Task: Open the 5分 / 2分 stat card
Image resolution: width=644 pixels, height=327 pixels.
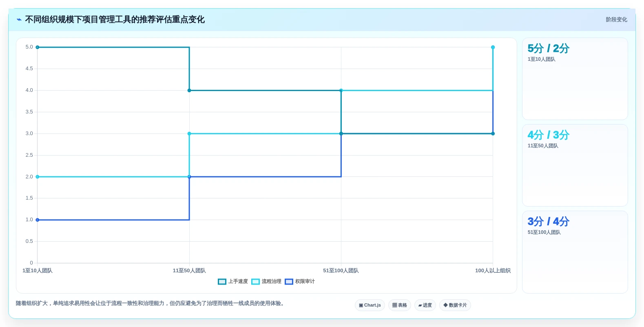Action: click(x=575, y=79)
